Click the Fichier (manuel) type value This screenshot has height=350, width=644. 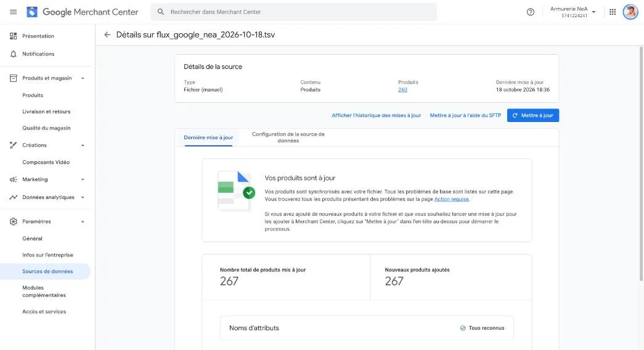203,89
